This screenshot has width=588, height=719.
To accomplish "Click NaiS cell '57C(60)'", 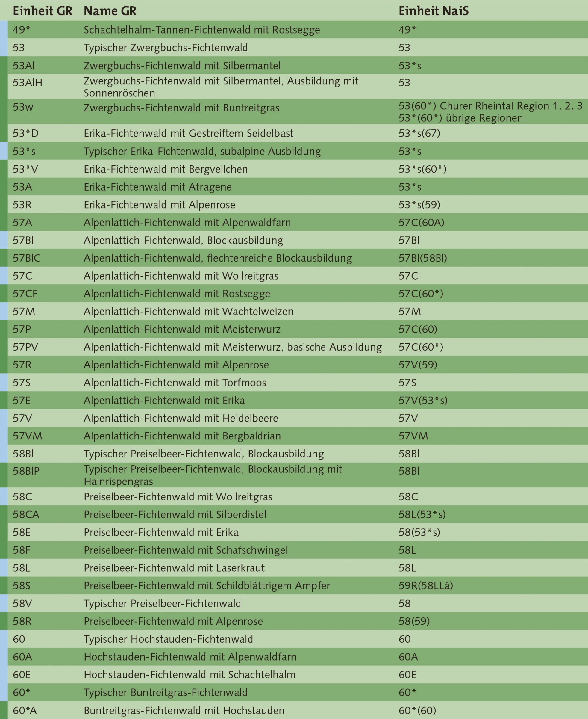I will [418, 329].
